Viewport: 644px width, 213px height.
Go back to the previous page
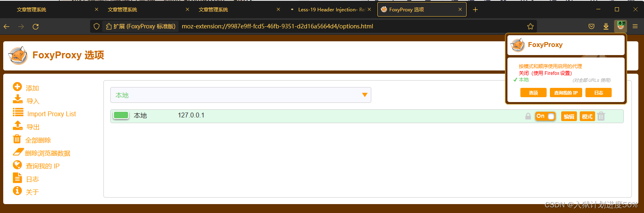[6, 26]
